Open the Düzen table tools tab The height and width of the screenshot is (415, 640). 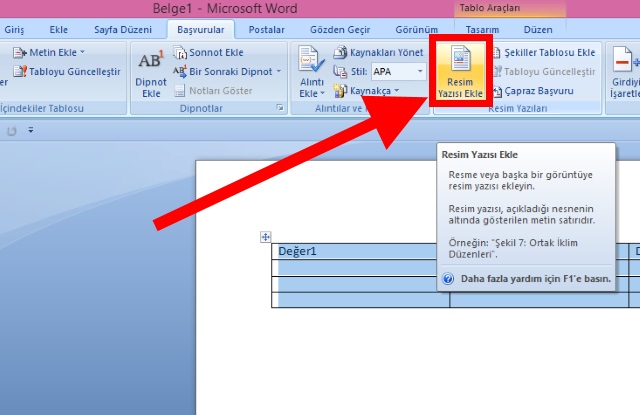click(538, 30)
